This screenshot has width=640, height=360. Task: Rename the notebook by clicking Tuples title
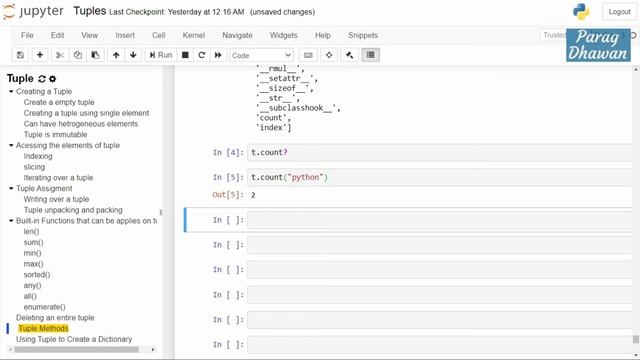[x=89, y=11]
